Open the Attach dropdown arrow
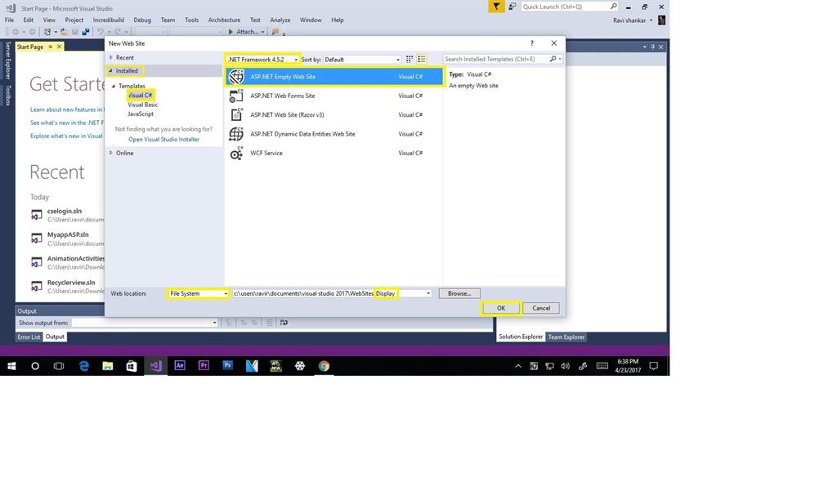Viewport: 837px width, 504px height. click(x=262, y=32)
